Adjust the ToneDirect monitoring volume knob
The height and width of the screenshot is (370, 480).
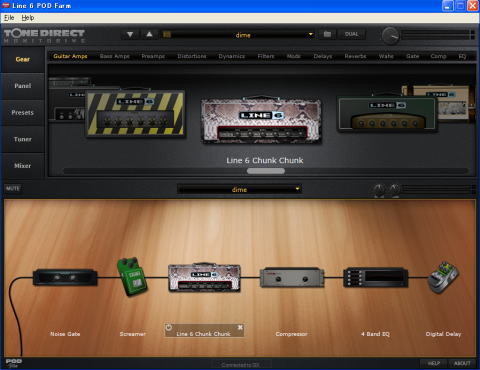390,36
